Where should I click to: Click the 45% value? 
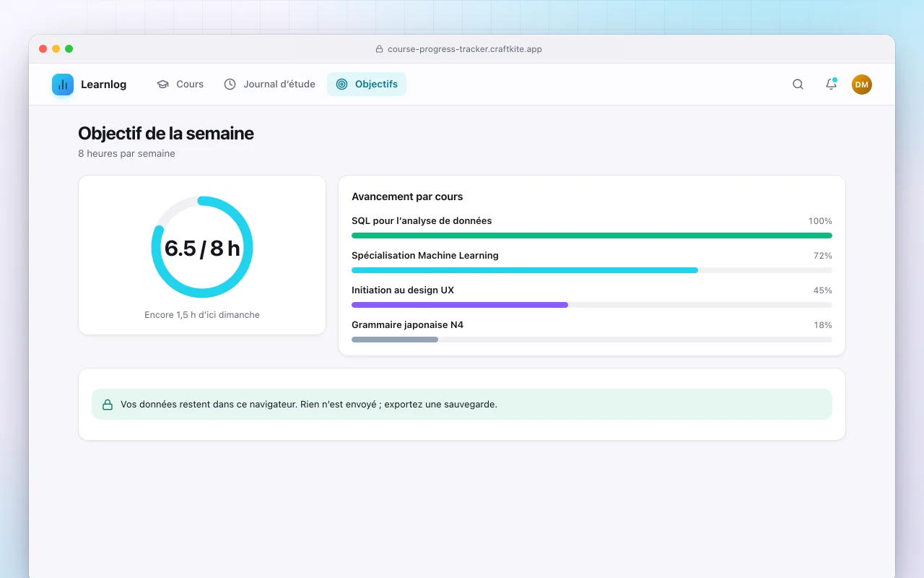point(823,290)
